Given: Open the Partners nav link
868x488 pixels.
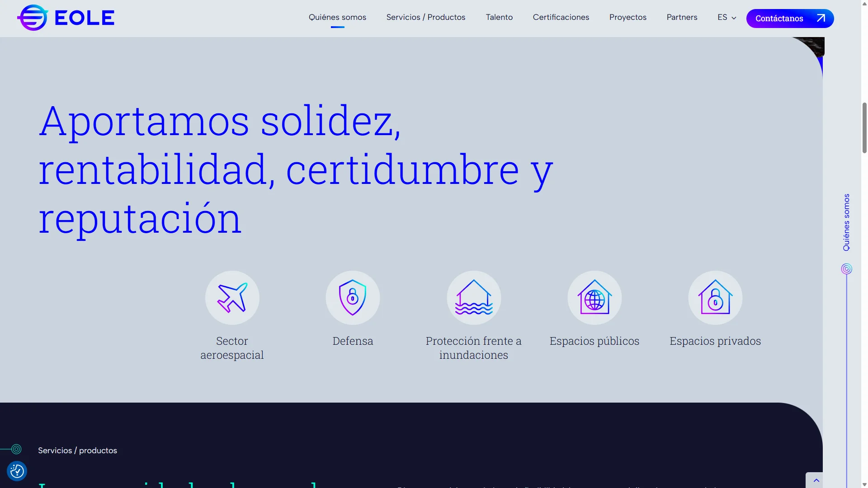Looking at the screenshot, I should [x=682, y=17].
